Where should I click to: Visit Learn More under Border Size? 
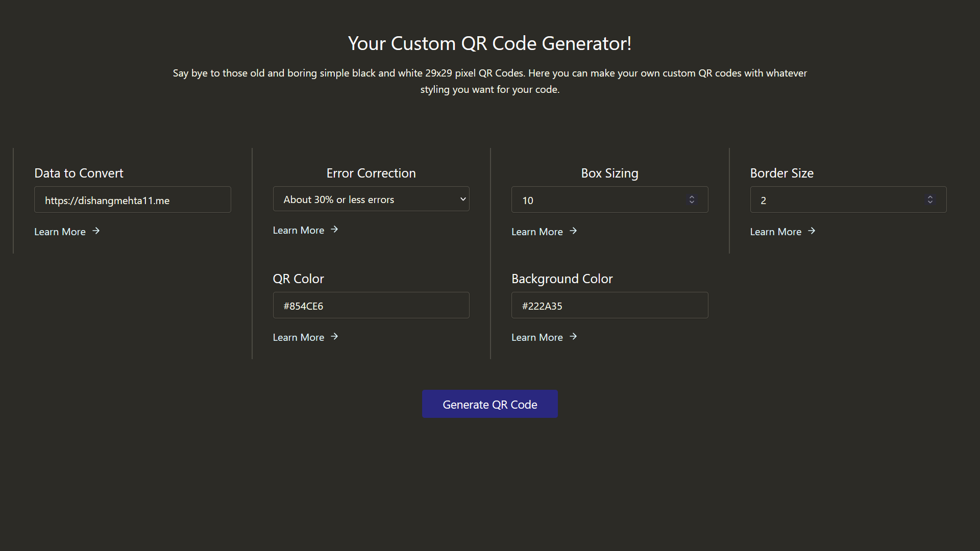[775, 232]
